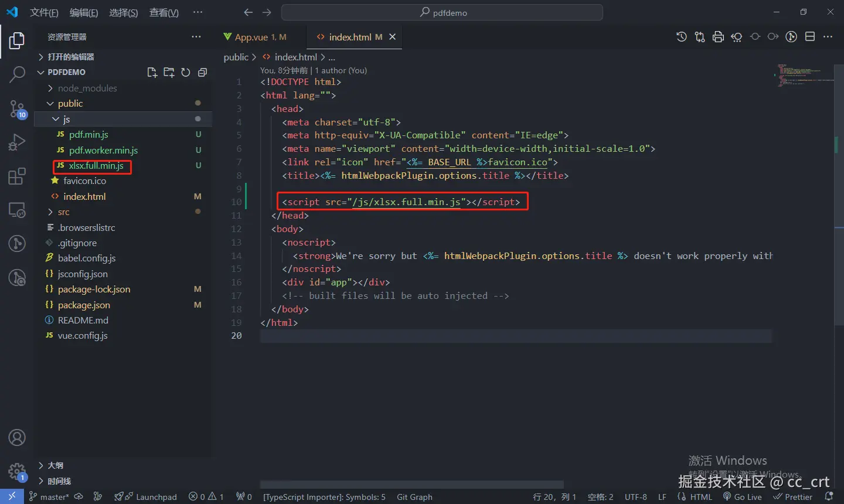844x504 pixels.
Task: Open the Explorer view in activity bar
Action: tap(17, 40)
